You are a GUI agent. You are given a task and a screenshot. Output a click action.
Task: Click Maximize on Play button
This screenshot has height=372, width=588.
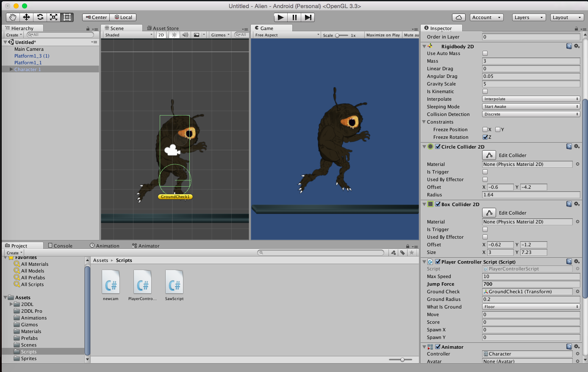[383, 35]
